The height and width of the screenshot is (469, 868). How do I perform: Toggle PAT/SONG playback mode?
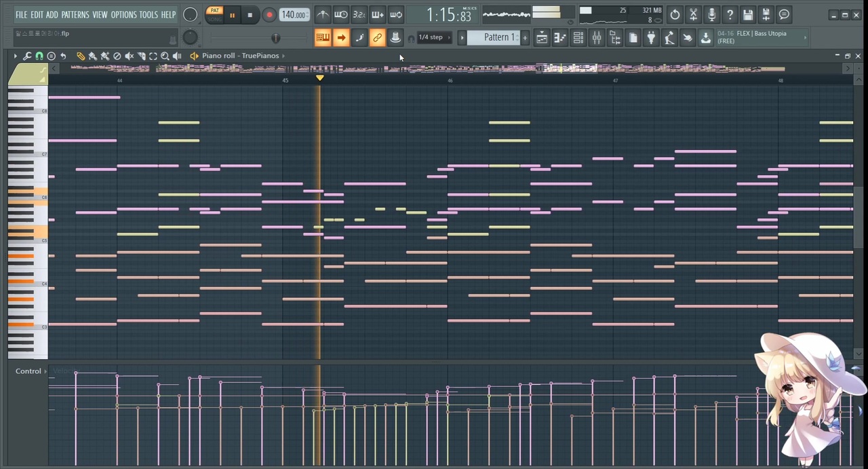point(215,14)
